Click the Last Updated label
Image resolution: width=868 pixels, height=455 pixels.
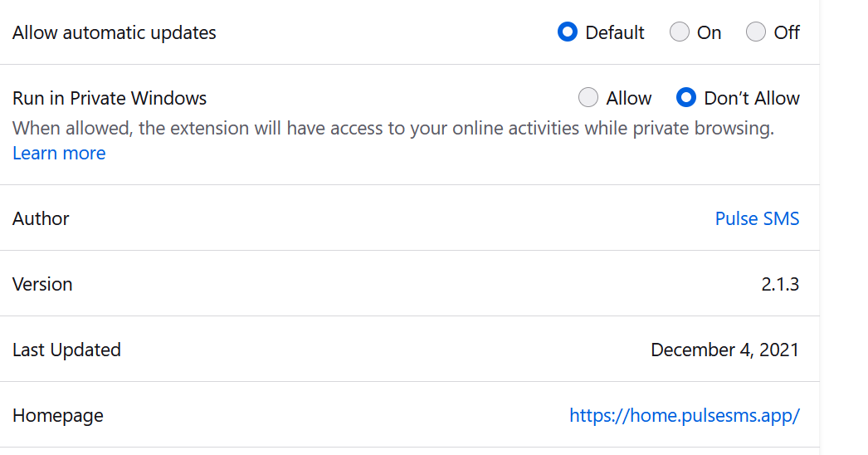[x=66, y=350]
